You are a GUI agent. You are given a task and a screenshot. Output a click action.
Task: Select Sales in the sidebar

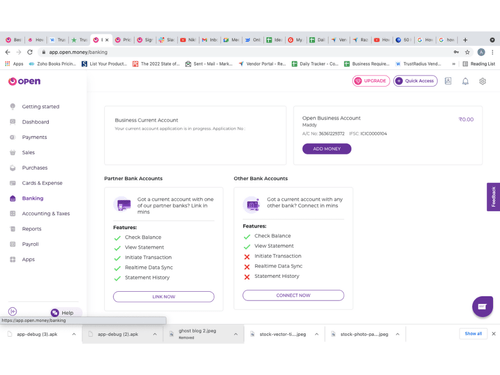point(28,152)
